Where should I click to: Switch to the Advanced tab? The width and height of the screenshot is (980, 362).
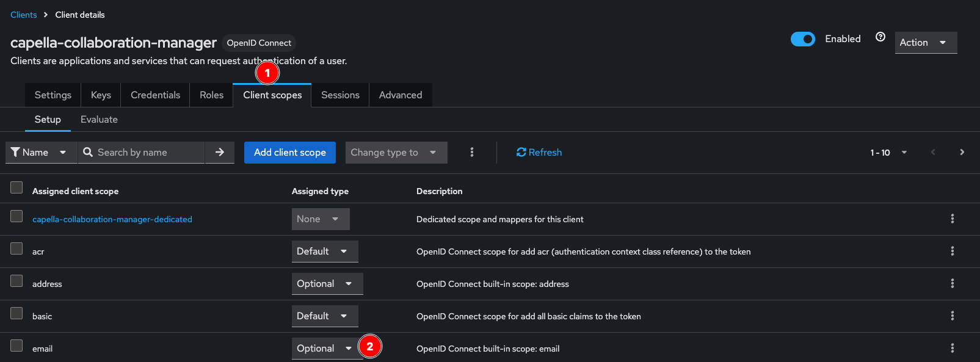[401, 95]
